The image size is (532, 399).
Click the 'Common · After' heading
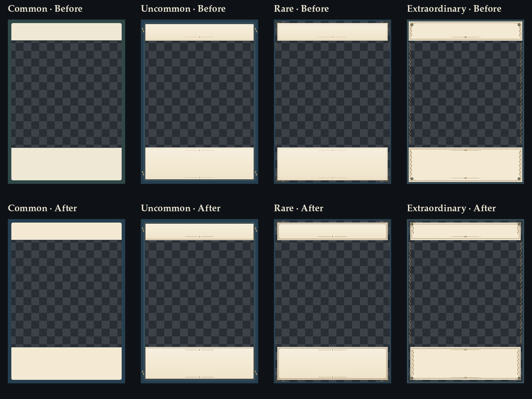[42, 208]
